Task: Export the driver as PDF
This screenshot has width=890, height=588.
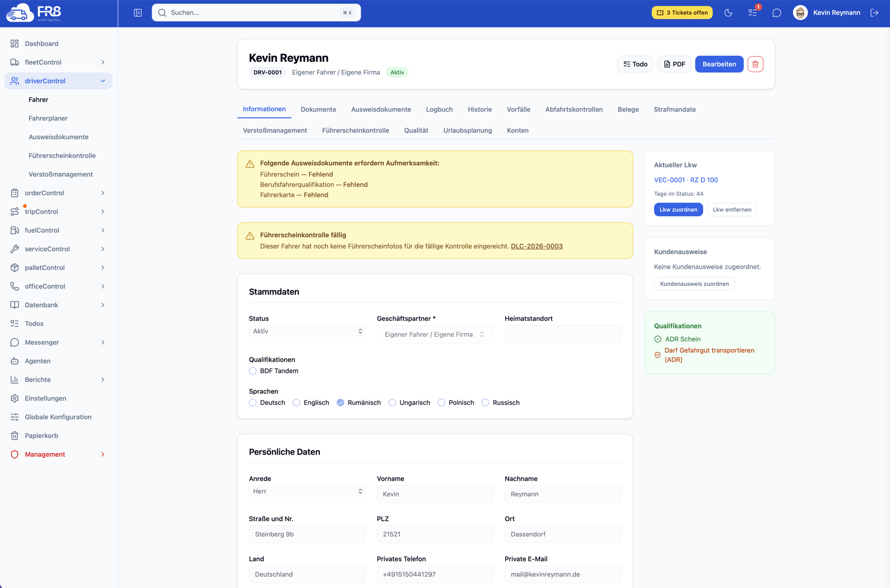Action: pos(674,64)
